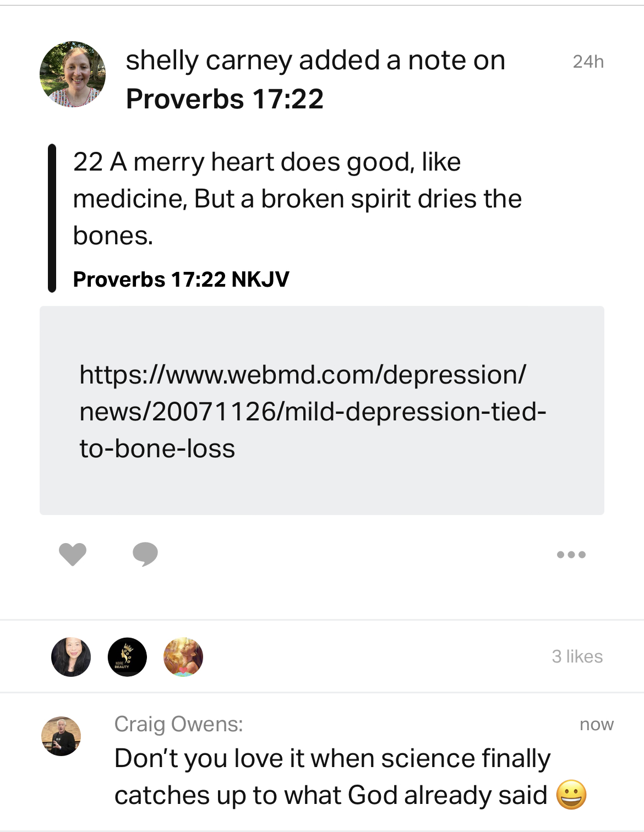This screenshot has width=644, height=832.
Task: Tap the grinning emoji in Craig's comment
Action: pyautogui.click(x=571, y=795)
